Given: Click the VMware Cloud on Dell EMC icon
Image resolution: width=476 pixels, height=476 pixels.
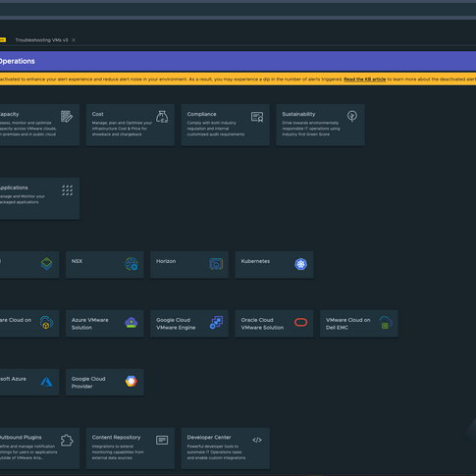Looking at the screenshot, I should pos(386,323).
